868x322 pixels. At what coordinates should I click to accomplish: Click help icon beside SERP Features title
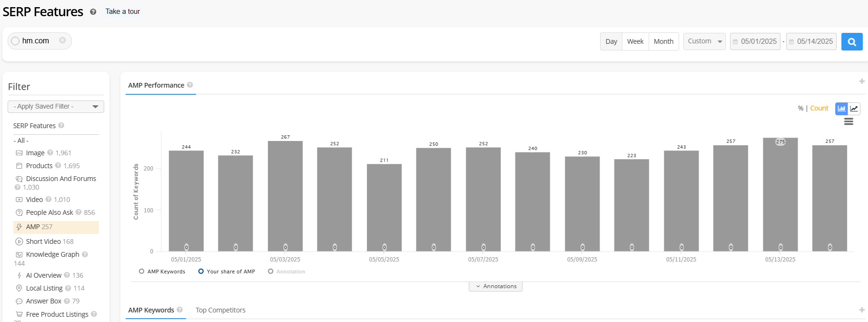(93, 12)
